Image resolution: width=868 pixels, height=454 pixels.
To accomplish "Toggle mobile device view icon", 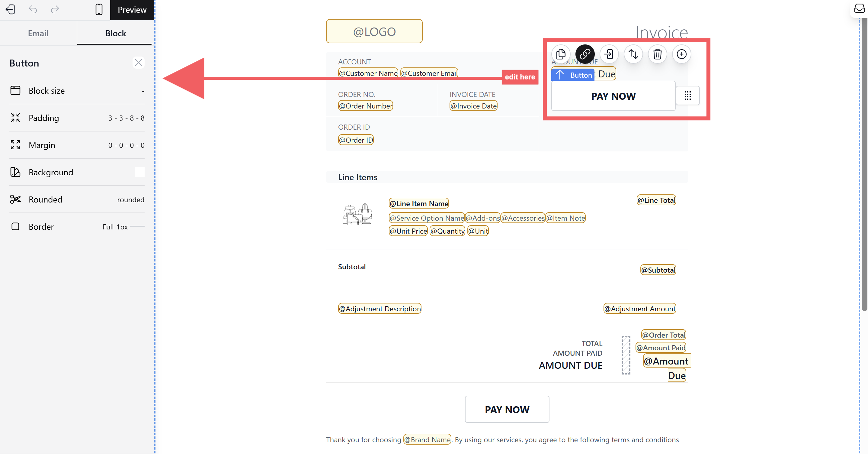I will click(x=99, y=9).
